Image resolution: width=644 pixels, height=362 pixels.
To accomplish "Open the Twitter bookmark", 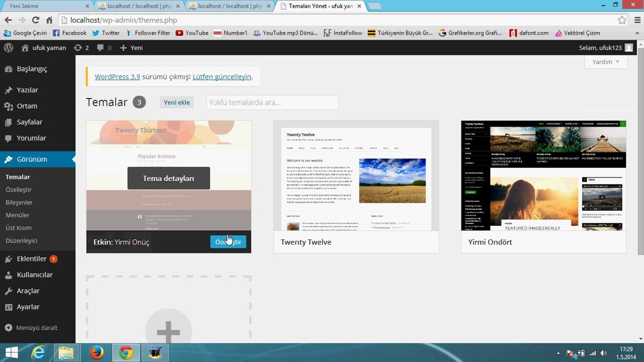I will 106,33.
